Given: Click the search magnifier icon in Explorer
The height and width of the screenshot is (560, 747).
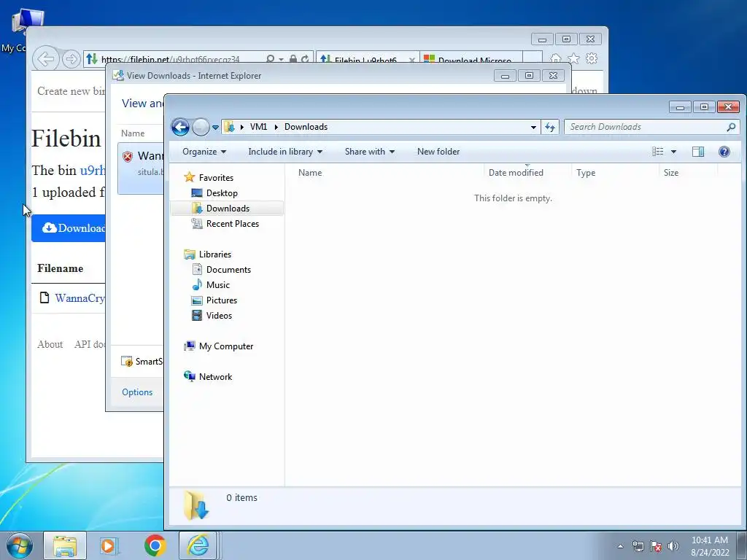Looking at the screenshot, I should click(731, 127).
